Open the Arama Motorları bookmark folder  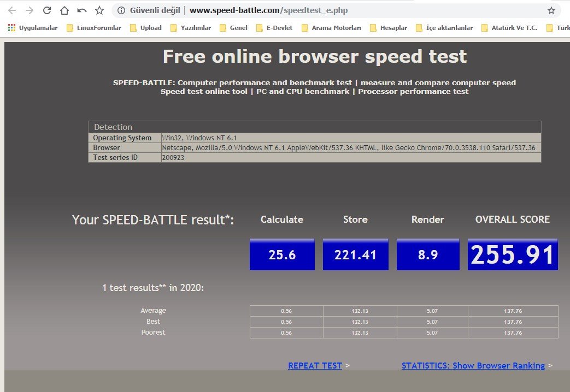point(332,28)
